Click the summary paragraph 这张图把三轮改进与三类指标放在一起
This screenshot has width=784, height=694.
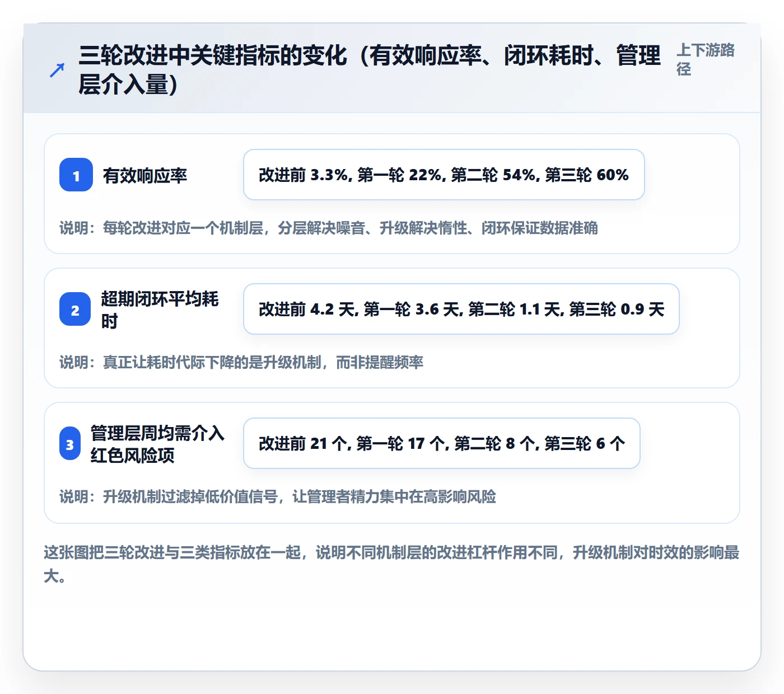point(391,564)
